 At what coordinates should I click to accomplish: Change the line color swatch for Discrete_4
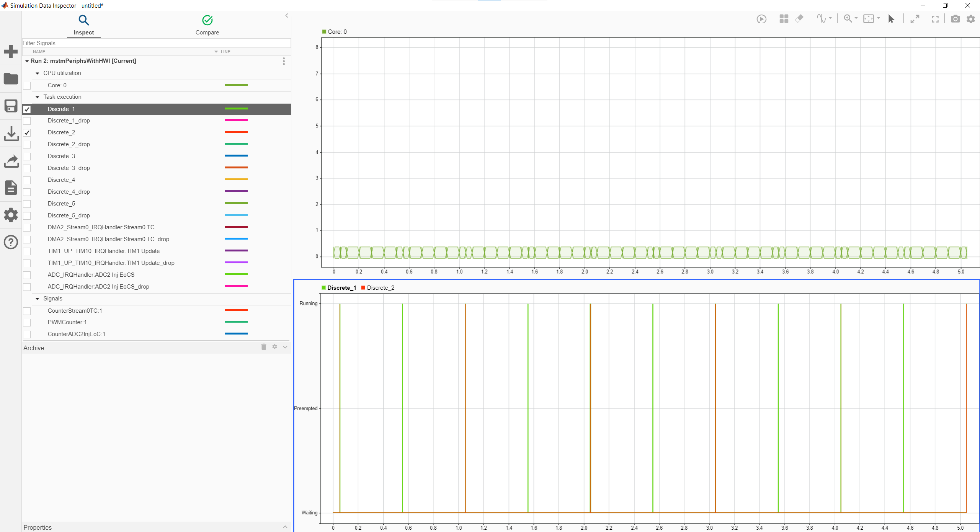tap(236, 179)
